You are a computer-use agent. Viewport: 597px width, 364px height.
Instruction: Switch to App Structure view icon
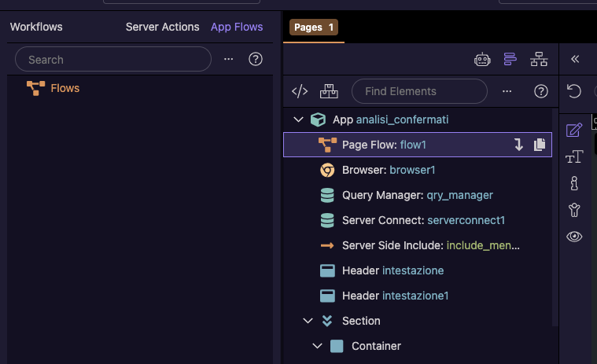click(510, 59)
